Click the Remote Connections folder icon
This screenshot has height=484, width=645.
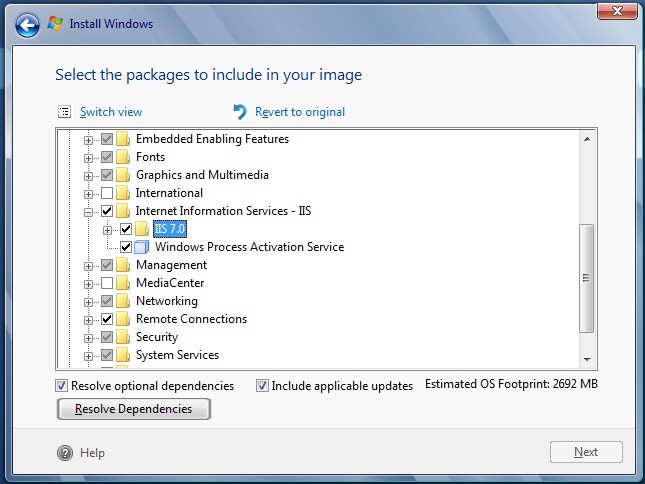point(123,319)
